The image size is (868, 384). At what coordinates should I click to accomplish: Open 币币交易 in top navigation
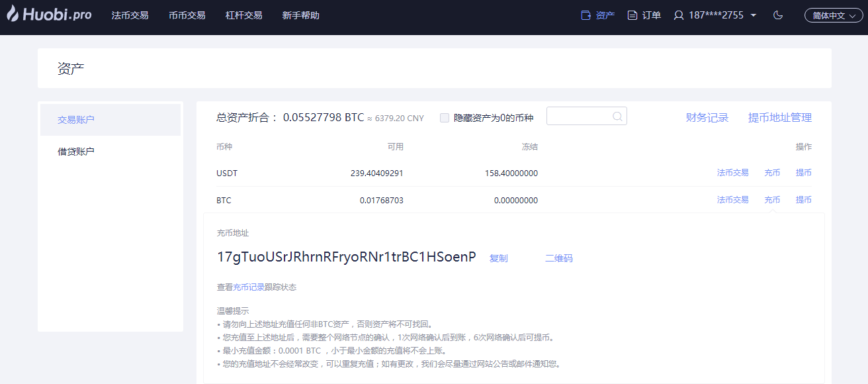pos(187,15)
